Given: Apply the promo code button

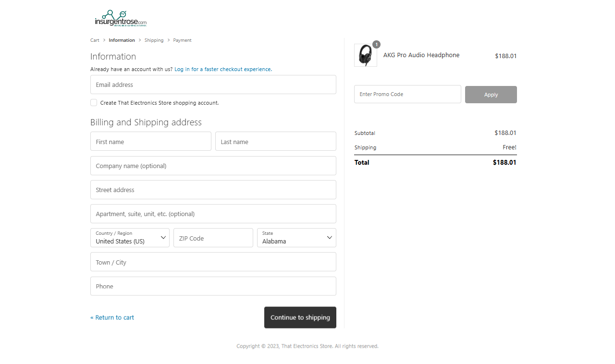Looking at the screenshot, I should tap(491, 95).
